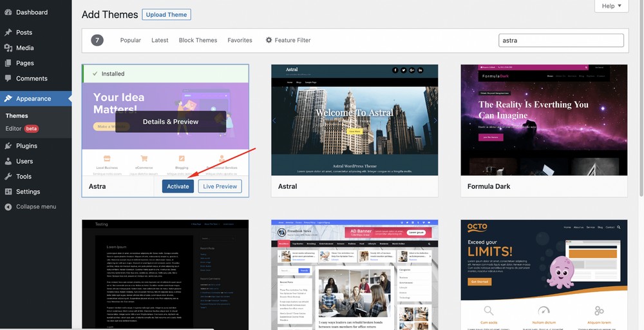
Task: Click the Pages icon in sidebar
Action: pos(8,63)
